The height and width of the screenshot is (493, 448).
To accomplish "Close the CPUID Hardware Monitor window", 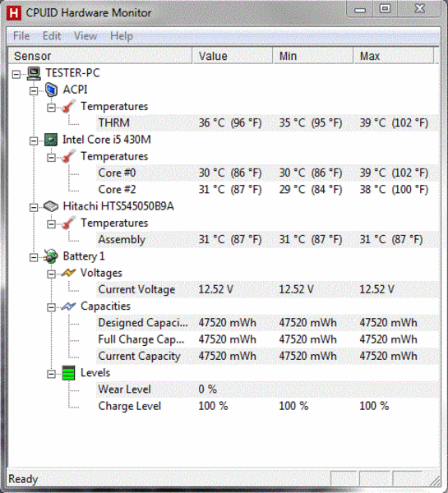I will [x=419, y=9].
